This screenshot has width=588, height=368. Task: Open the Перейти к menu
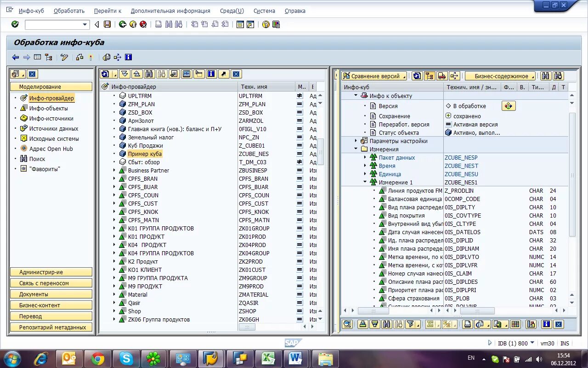[107, 11]
